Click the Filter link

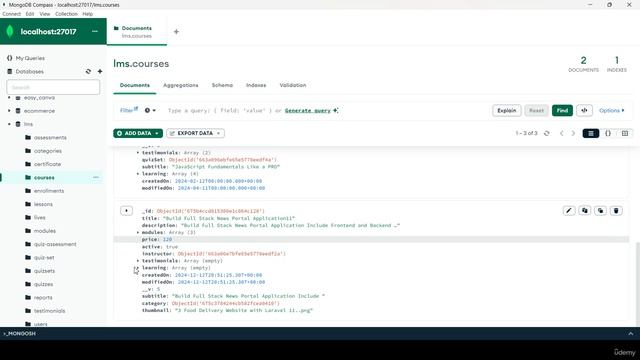(x=129, y=110)
